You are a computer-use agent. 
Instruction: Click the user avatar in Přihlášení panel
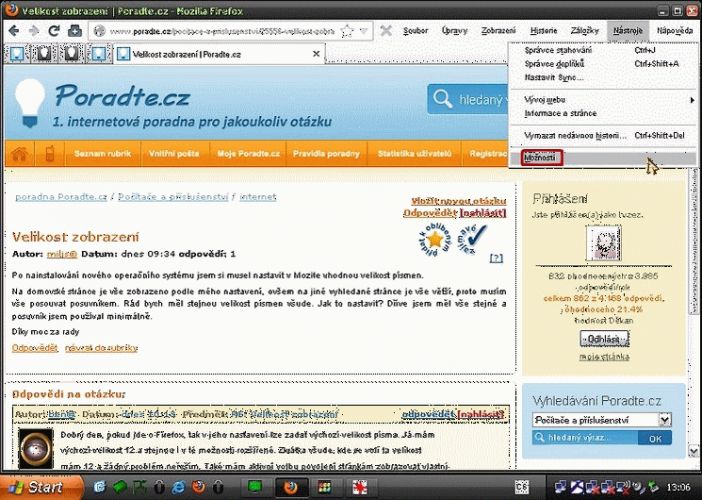pyautogui.click(x=603, y=244)
